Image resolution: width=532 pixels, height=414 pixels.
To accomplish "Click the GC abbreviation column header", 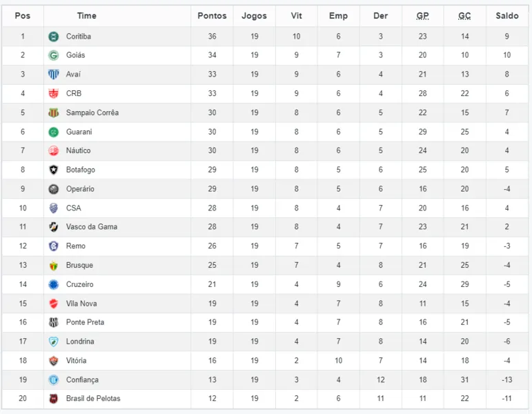I will coord(464,16).
